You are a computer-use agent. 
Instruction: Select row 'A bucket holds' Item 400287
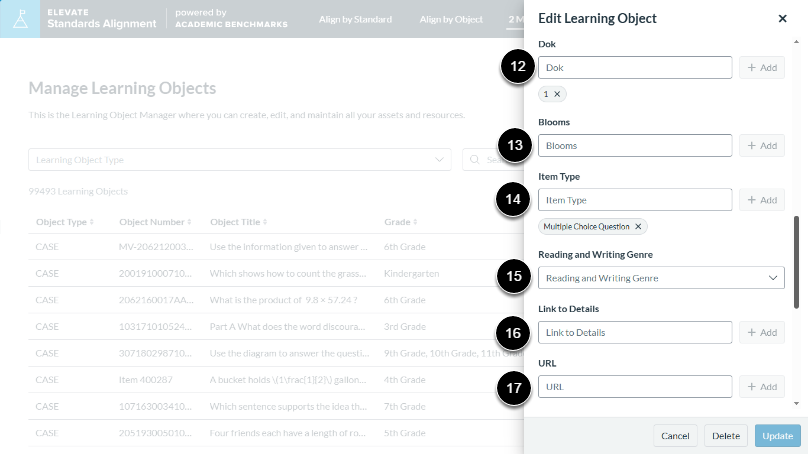coord(276,380)
